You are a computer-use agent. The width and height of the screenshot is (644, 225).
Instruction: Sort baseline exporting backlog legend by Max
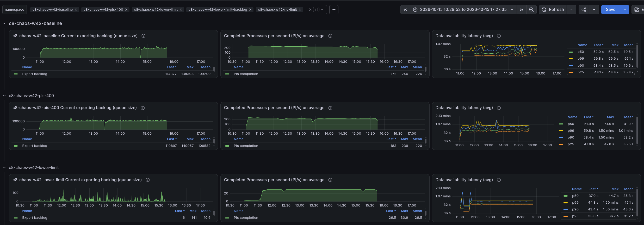(x=190, y=67)
